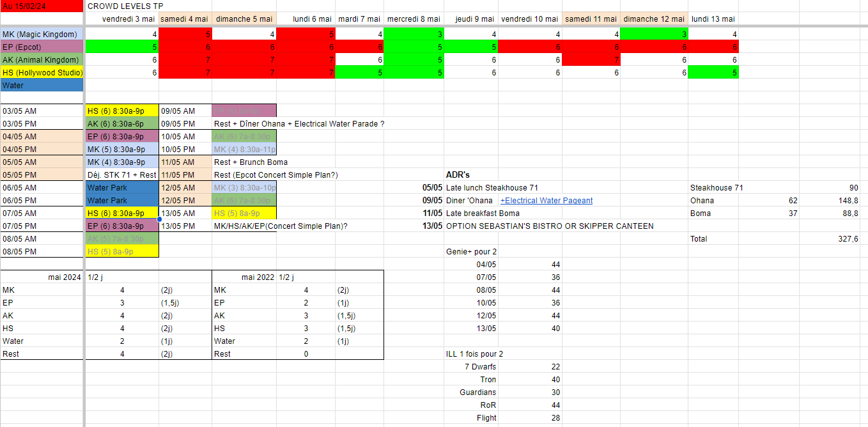
Task: Click the mercredi 8 mai column header cell
Action: [414, 19]
